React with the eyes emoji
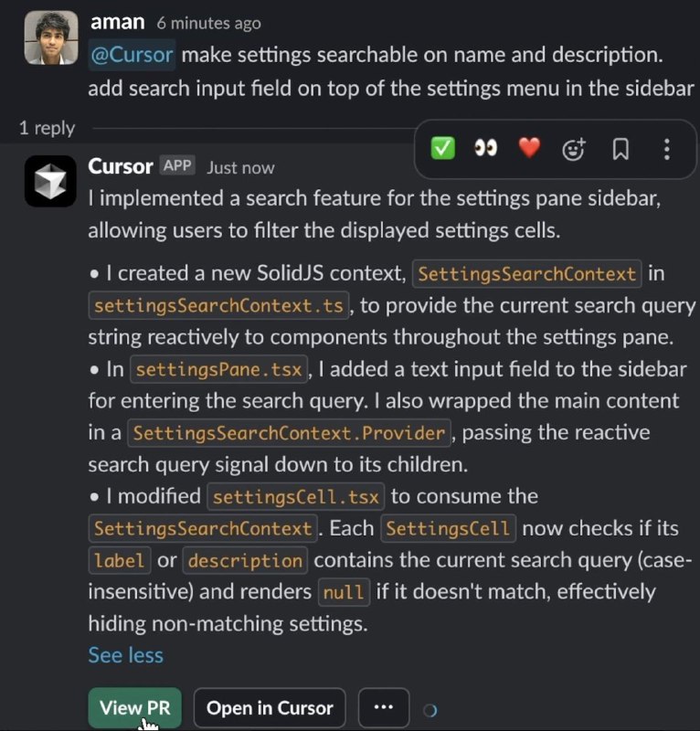The image size is (700, 731). 485,149
